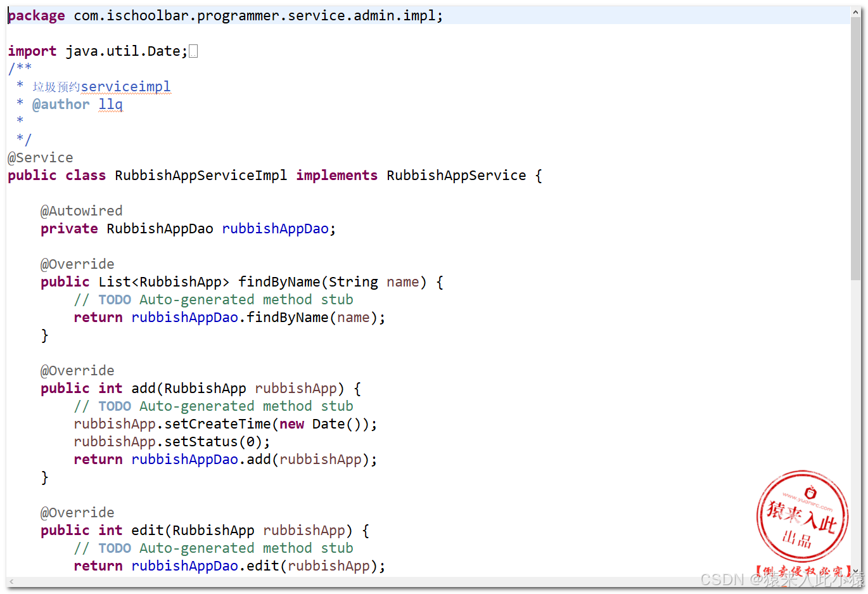Image resolution: width=868 pixels, height=594 pixels.
Task: Click the setCreateTime call
Action: 217,424
